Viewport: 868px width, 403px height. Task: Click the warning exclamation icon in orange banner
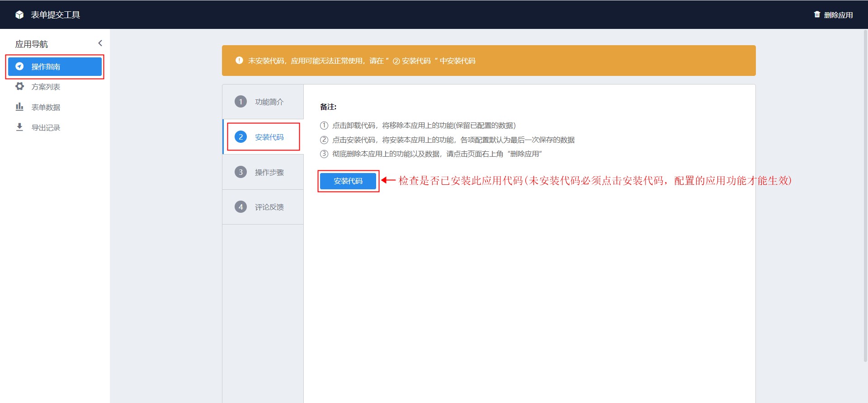239,61
